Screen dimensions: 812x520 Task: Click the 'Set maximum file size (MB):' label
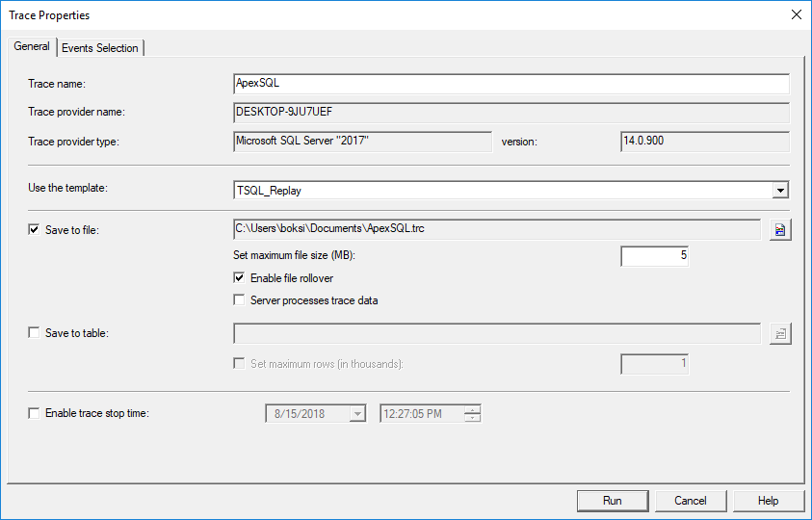(x=294, y=255)
